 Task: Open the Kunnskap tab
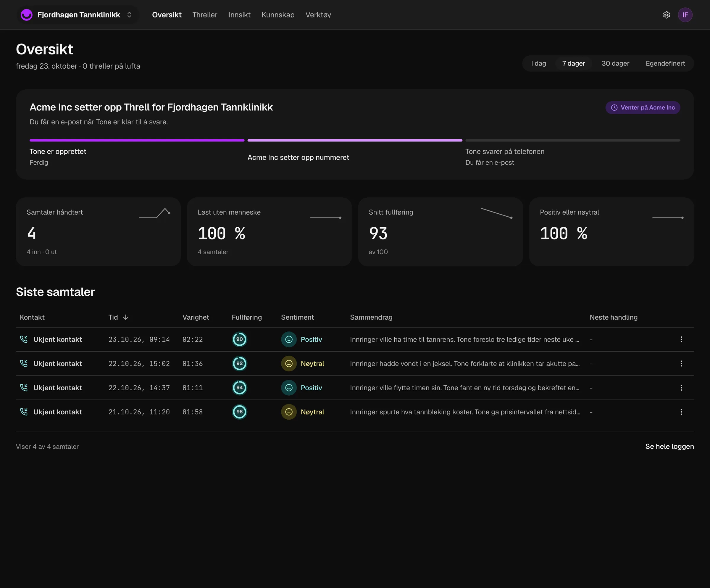click(278, 15)
